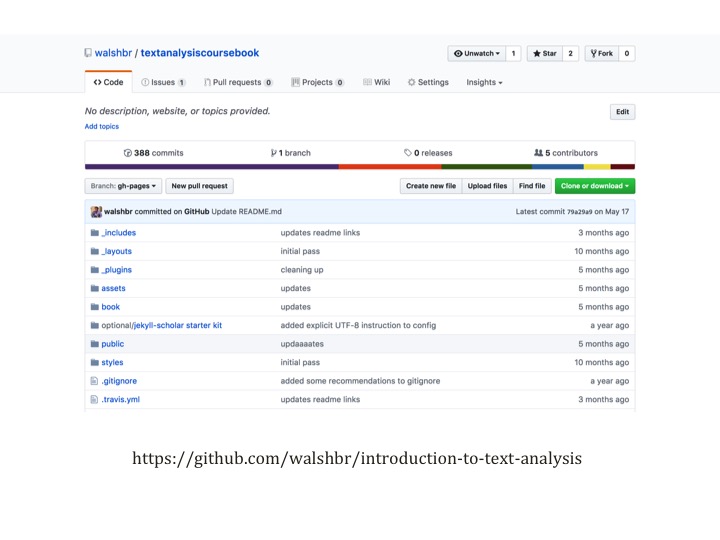Open the Clone or download dropdown
The image size is (720, 540).
click(x=595, y=186)
